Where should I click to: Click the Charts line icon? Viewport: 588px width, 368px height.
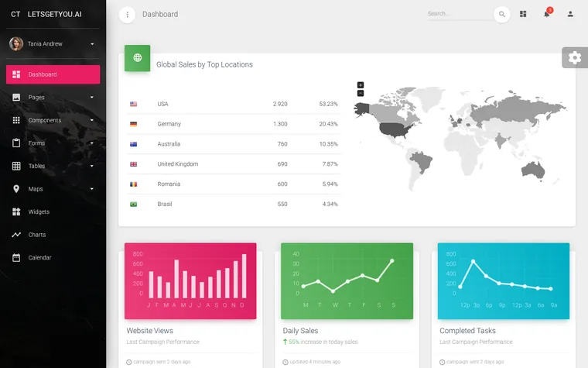click(16, 235)
